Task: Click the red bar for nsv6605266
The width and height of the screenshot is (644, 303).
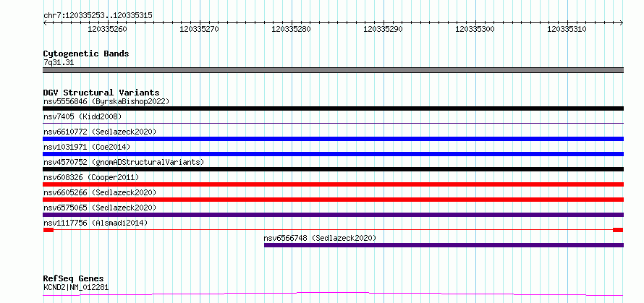Action: click(x=333, y=200)
